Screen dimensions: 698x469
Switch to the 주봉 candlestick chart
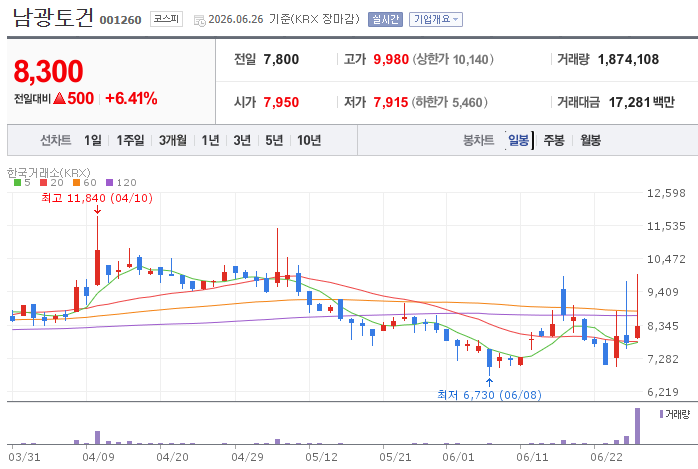point(554,141)
